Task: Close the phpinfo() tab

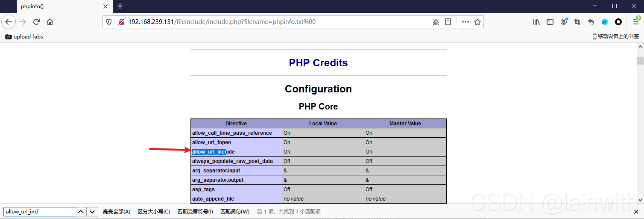Action: tap(105, 6)
